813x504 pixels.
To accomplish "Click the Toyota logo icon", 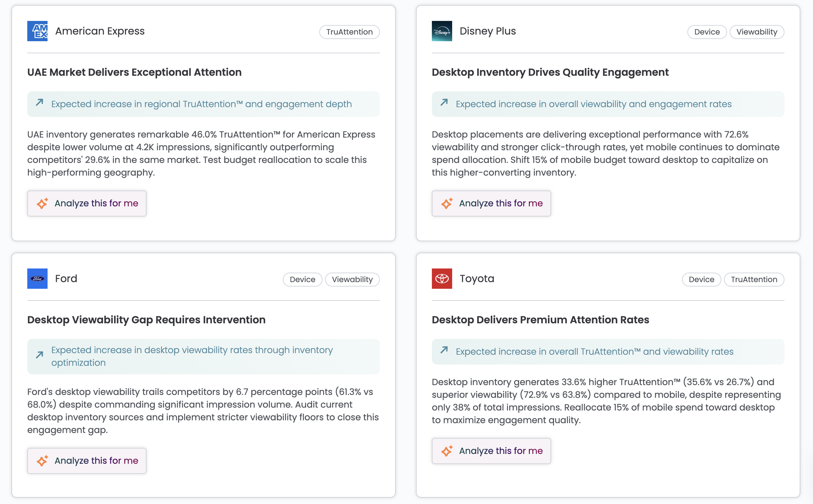I will [442, 279].
